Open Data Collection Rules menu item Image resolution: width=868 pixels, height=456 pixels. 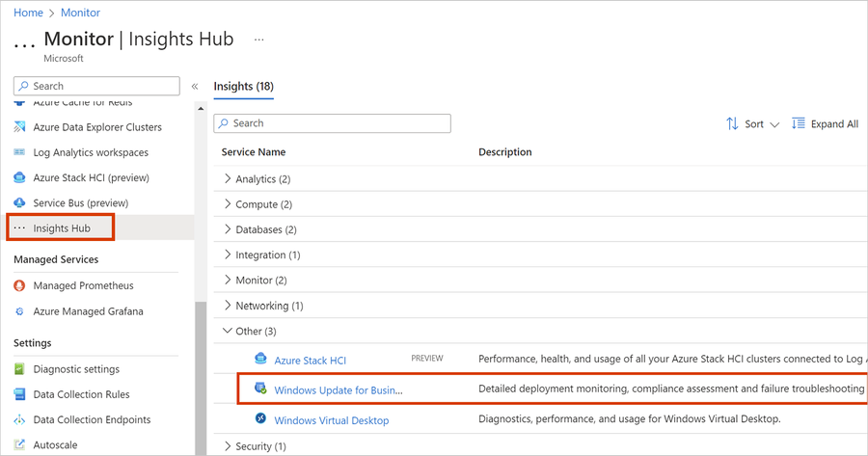tap(81, 394)
